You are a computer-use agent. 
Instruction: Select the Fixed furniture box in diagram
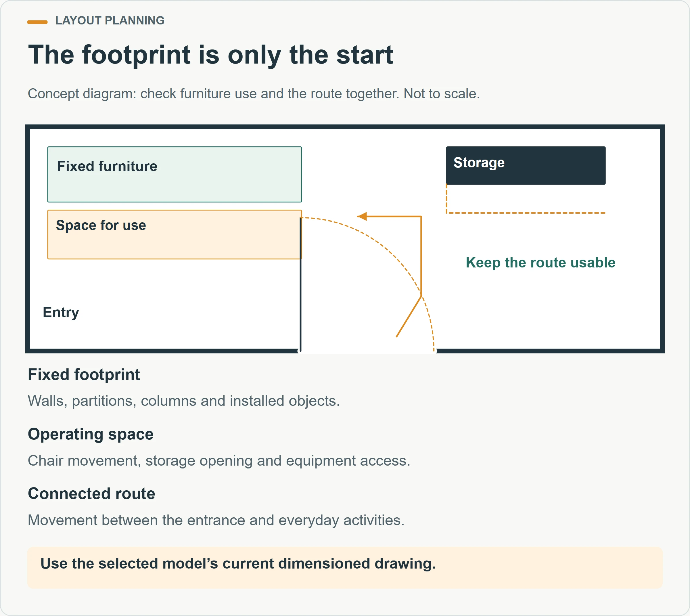pos(175,174)
